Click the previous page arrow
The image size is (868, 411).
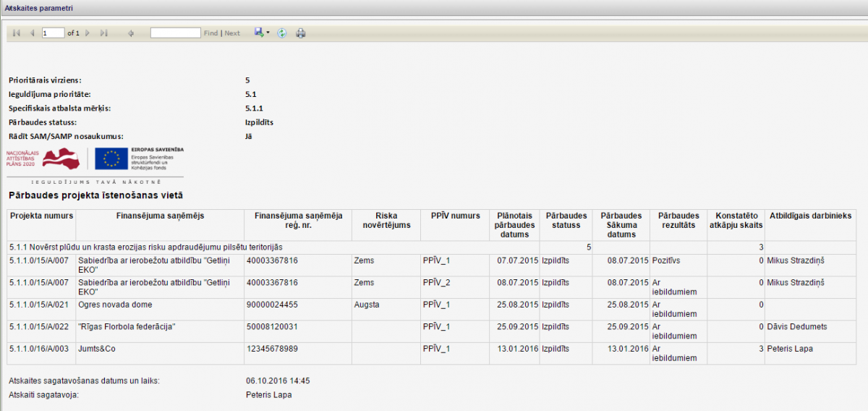32,33
